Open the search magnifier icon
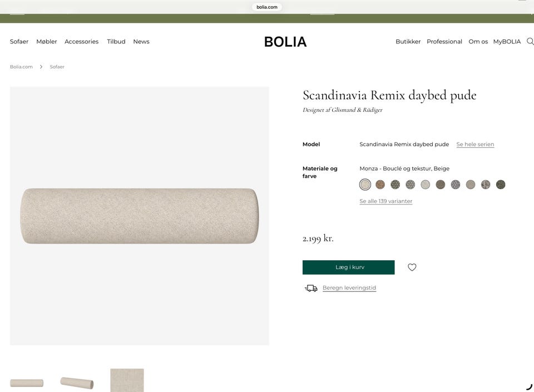Screen dimensions: 534x392 coord(530,42)
